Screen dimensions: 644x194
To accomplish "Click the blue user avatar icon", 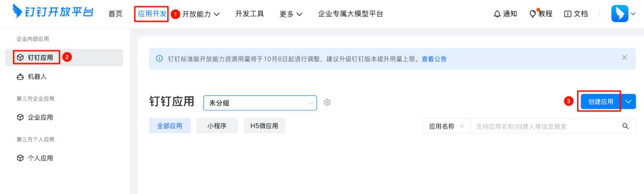I will pyautogui.click(x=619, y=14).
